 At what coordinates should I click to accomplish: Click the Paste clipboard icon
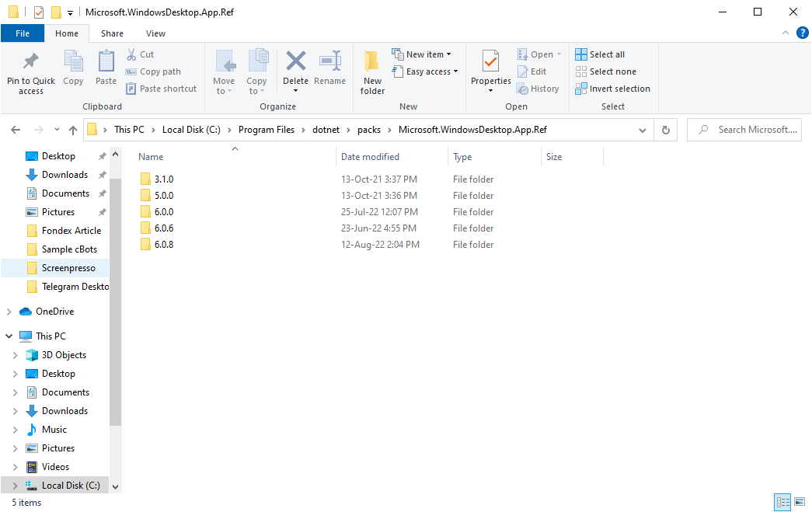(x=106, y=61)
